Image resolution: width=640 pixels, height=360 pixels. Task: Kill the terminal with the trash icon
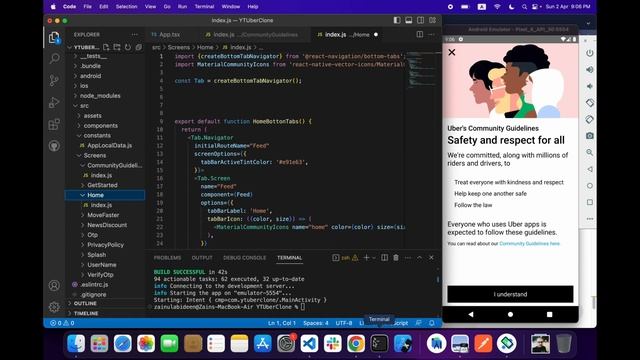click(396, 258)
